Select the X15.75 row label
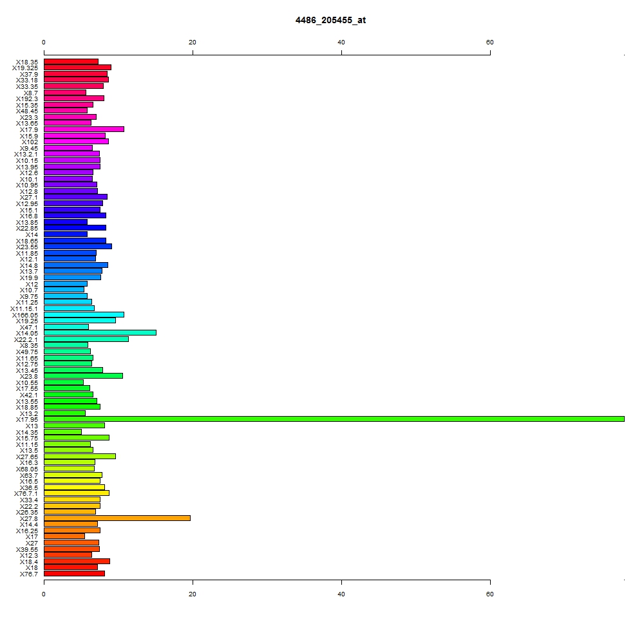 point(26,438)
